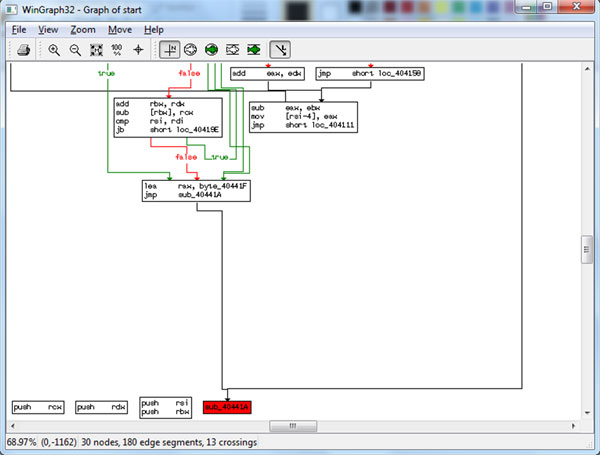The width and height of the screenshot is (600, 455).
Task: Open the File menu
Action: coord(19,30)
